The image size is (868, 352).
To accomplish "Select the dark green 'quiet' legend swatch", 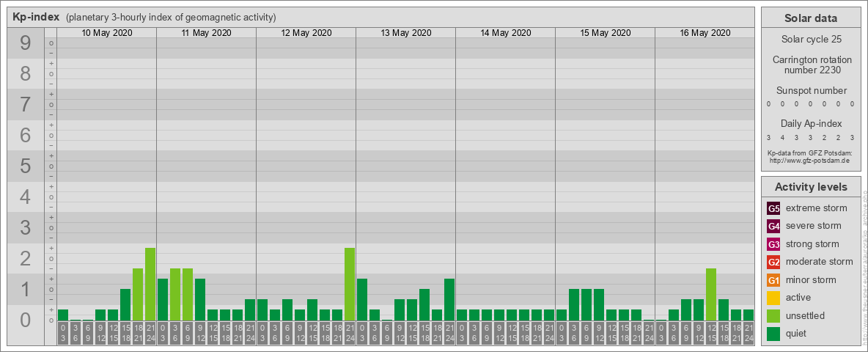I will [773, 334].
